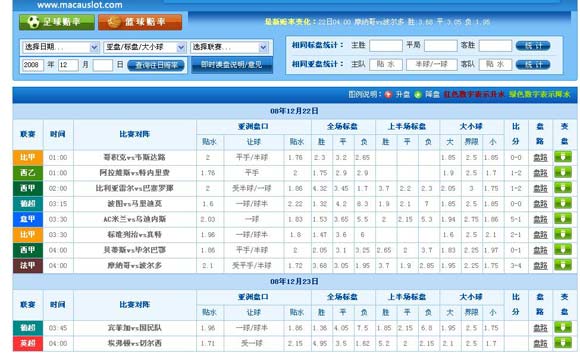Click the match name in the 法甲 04:00 row
The width and height of the screenshot is (580, 360).
tap(135, 266)
